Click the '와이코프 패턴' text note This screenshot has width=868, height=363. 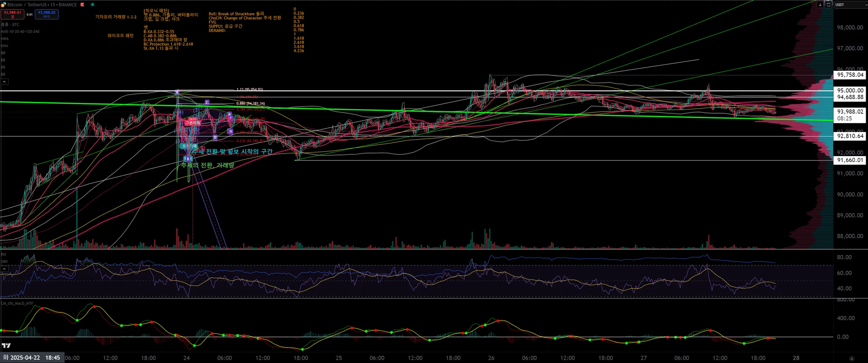click(x=120, y=36)
